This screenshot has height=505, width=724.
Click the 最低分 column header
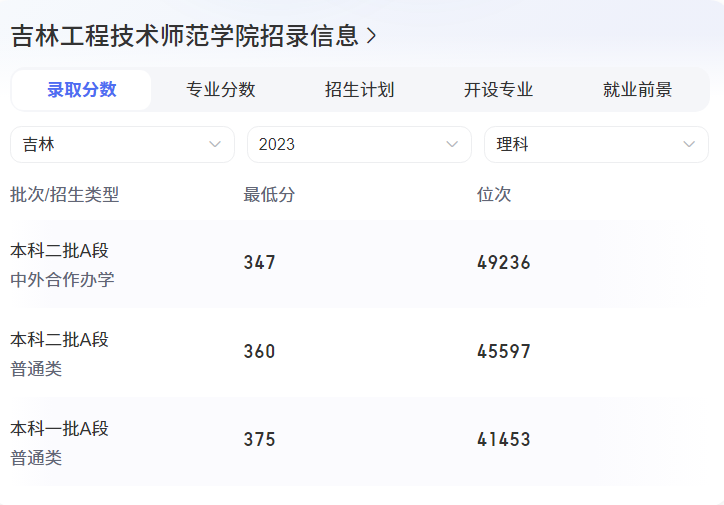pyautogui.click(x=269, y=194)
